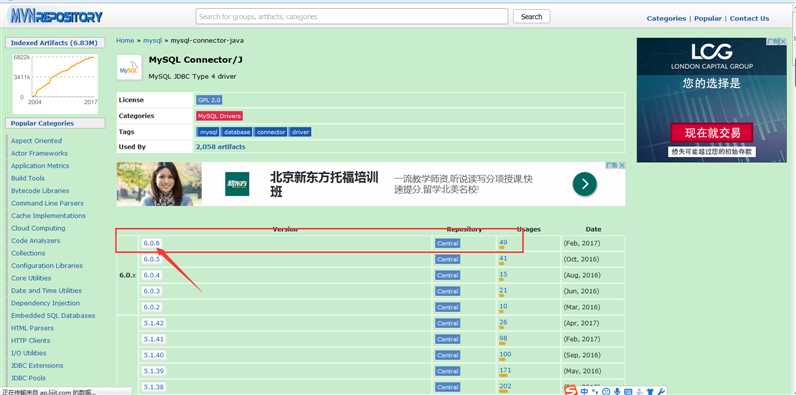The image size is (796, 395).
Task: Click the MySQL Connector/J logo image
Action: (129, 68)
